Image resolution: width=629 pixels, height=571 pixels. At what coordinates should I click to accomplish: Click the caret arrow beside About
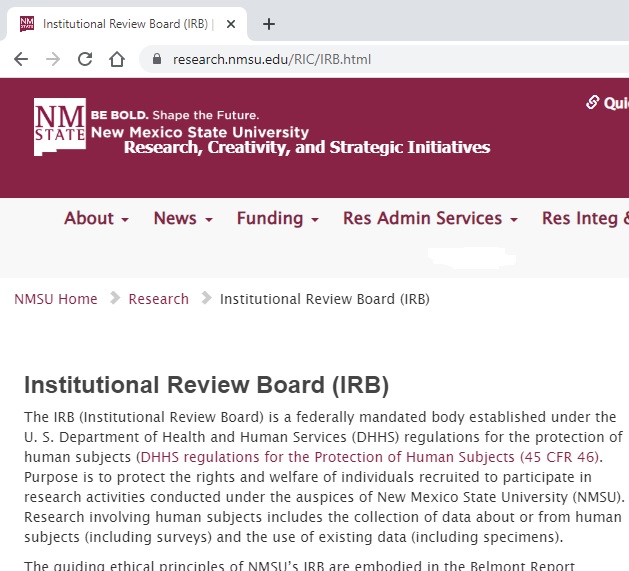(125, 220)
